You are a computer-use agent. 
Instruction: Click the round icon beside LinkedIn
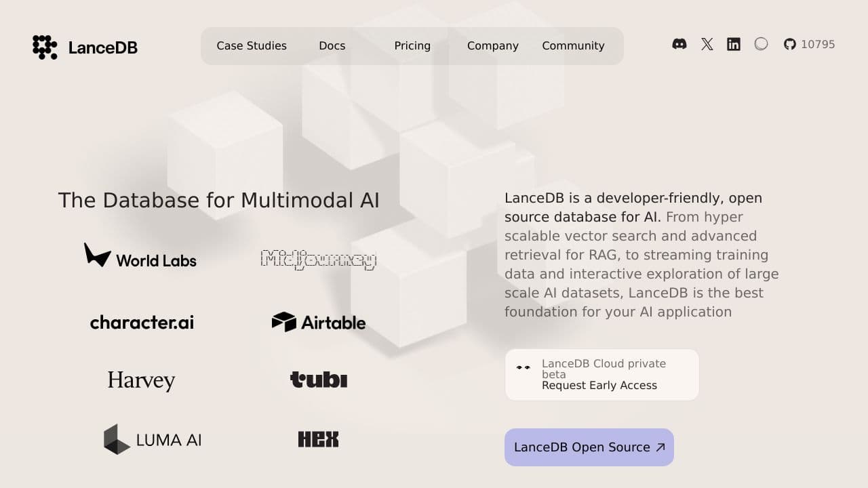tap(761, 44)
